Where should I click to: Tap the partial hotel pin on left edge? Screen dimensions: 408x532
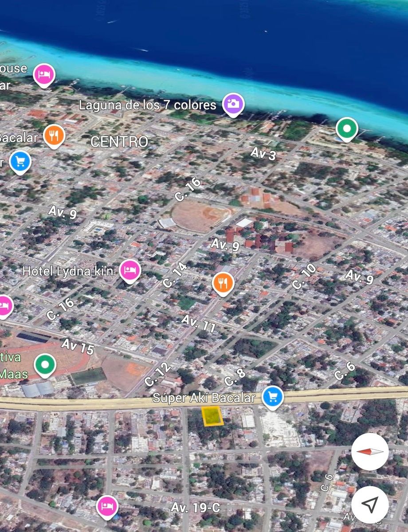4,306
